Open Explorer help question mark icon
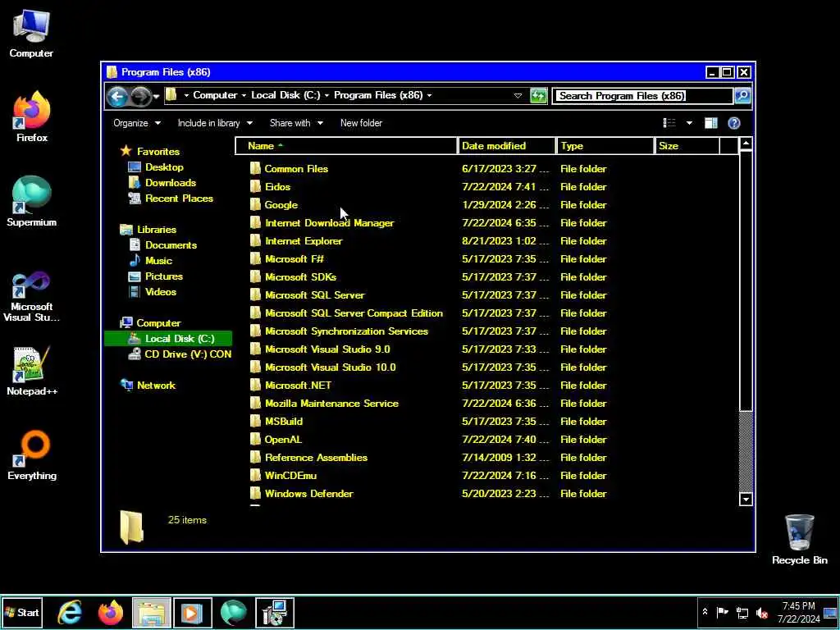840x630 pixels. [x=733, y=123]
